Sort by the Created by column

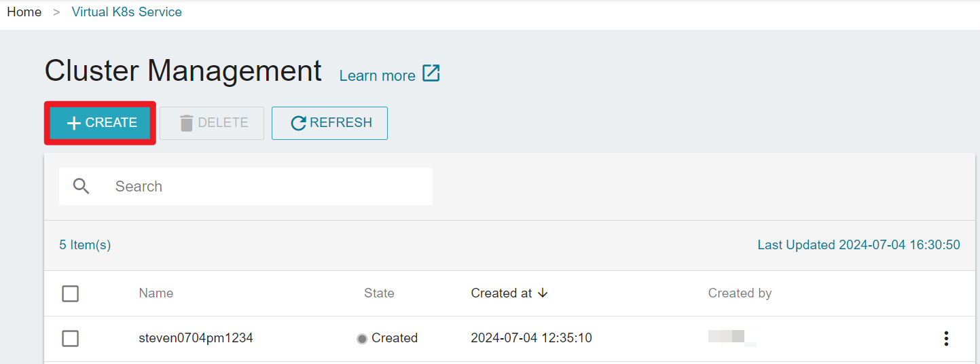[x=740, y=293]
